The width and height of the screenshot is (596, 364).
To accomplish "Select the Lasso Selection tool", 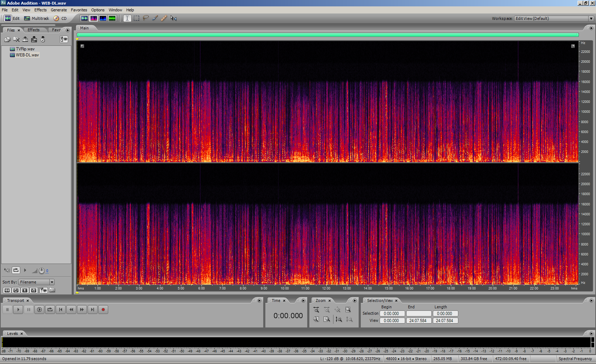I will point(145,18).
